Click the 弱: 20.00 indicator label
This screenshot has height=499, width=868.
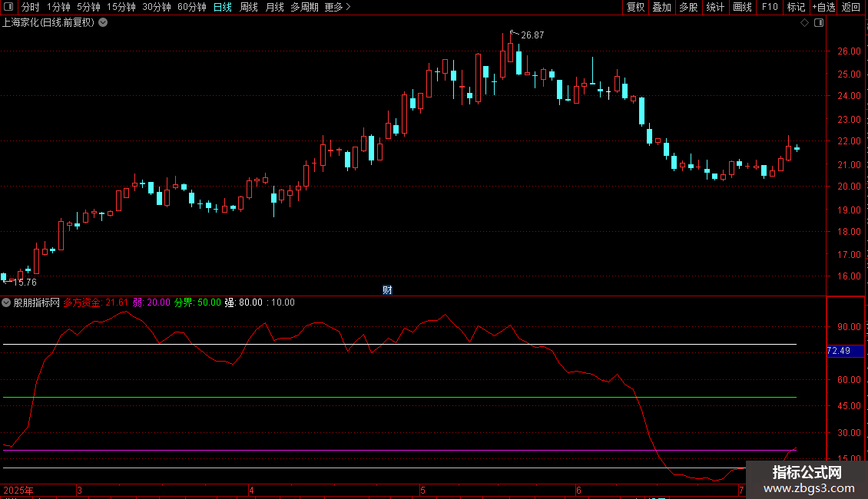click(x=151, y=302)
